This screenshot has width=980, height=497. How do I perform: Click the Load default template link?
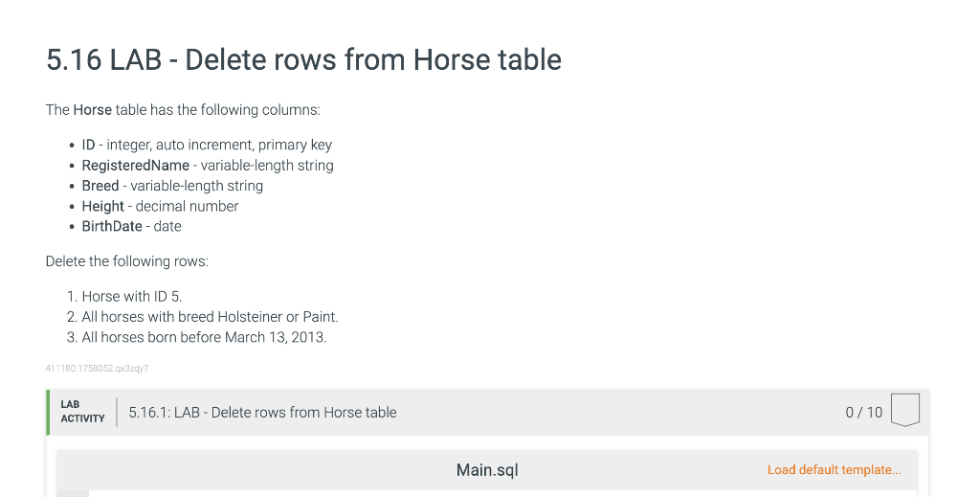(x=834, y=470)
